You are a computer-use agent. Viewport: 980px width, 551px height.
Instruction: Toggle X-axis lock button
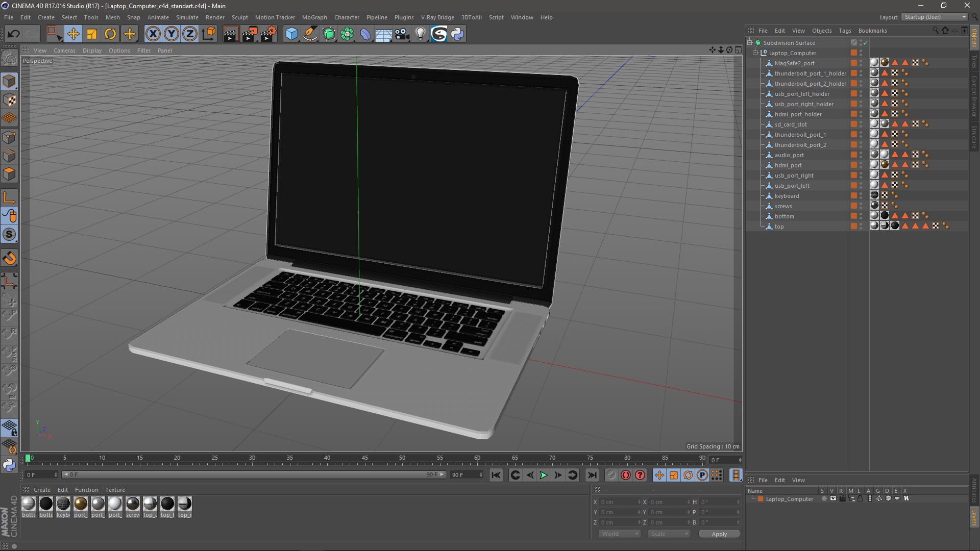click(x=153, y=34)
